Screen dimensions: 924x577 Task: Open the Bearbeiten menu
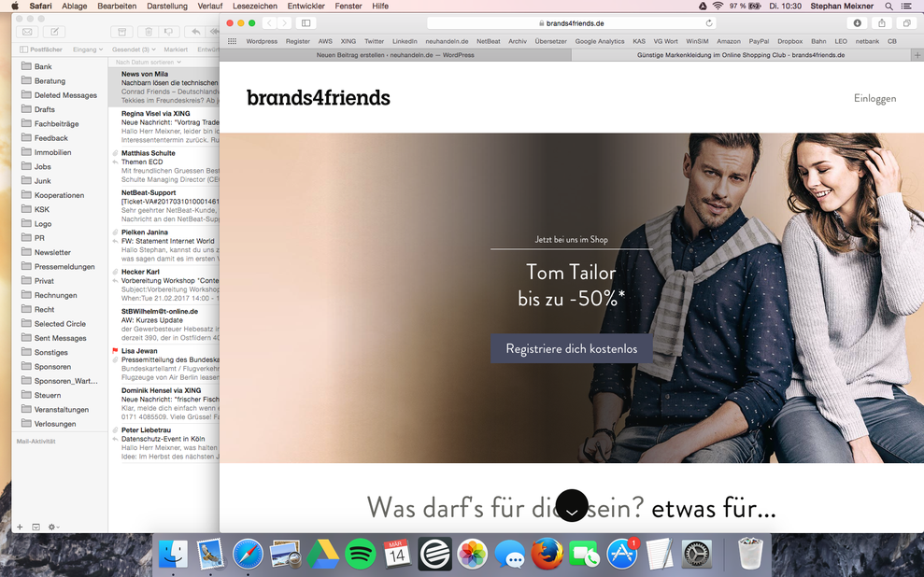[117, 6]
